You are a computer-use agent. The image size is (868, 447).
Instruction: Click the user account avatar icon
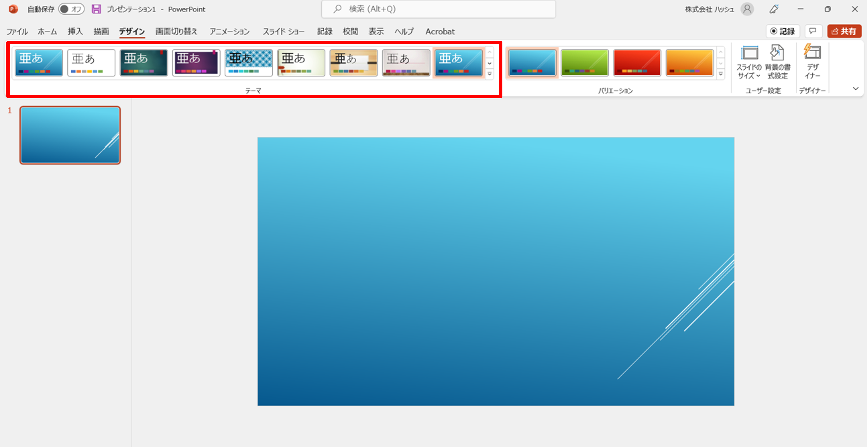click(x=747, y=9)
